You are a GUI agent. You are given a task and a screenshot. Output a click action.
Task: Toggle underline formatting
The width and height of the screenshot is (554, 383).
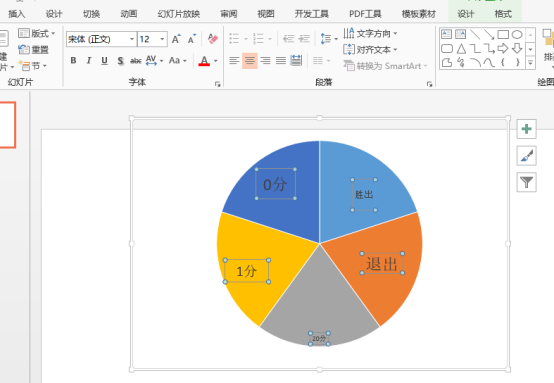click(x=104, y=61)
